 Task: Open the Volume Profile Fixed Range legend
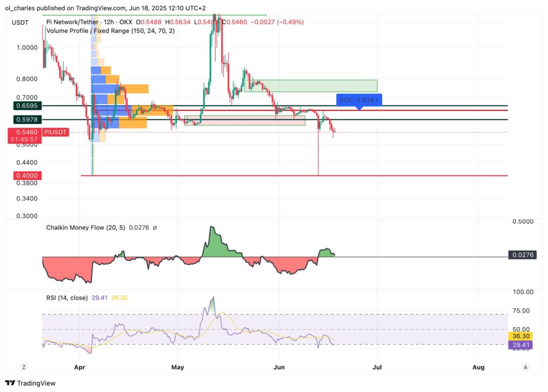(110, 31)
